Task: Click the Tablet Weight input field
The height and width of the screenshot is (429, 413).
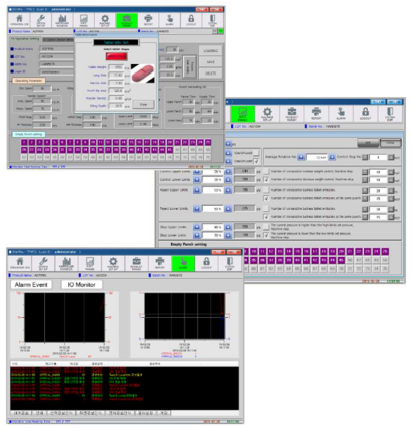Action: click(116, 67)
